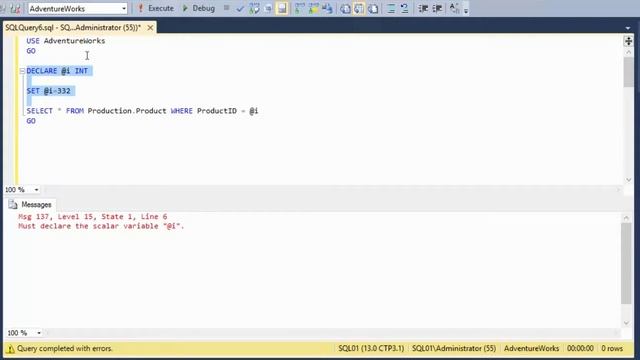The width and height of the screenshot is (640, 360).
Task: Toggle Include Actual Execution Plan icon
Action: [300, 8]
